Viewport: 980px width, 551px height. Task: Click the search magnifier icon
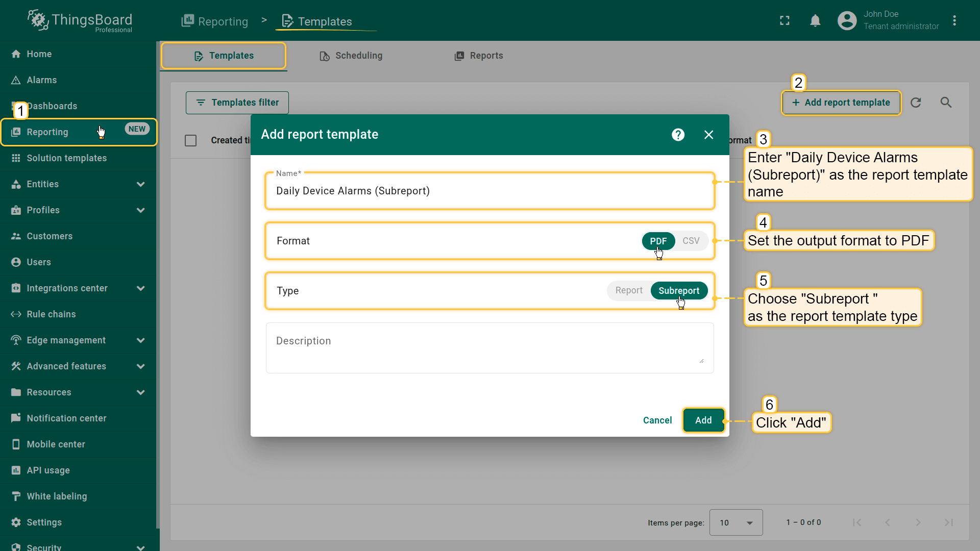946,103
